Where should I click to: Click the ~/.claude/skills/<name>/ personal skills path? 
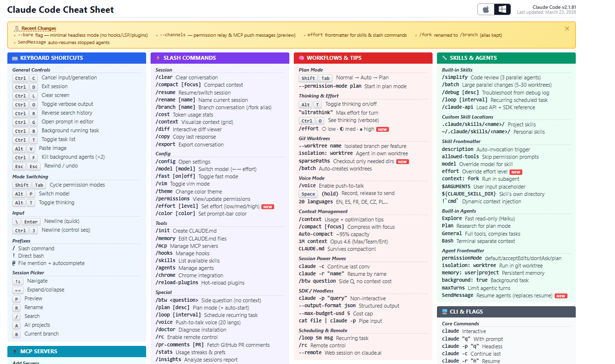[493, 132]
